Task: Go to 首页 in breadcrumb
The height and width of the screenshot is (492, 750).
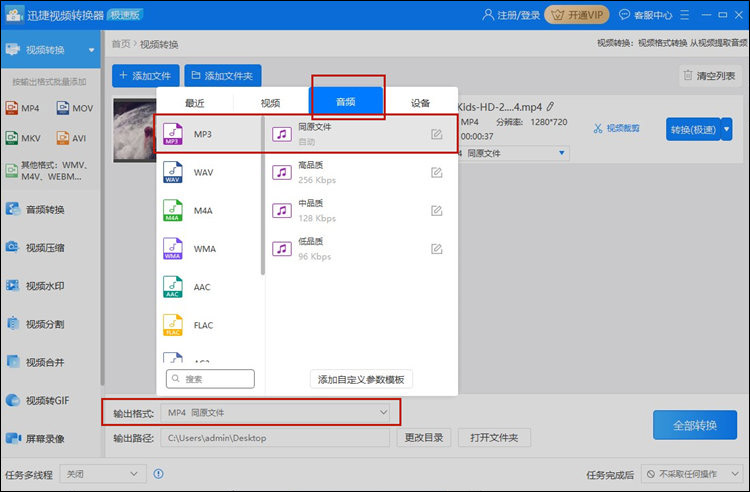Action: tap(121, 44)
